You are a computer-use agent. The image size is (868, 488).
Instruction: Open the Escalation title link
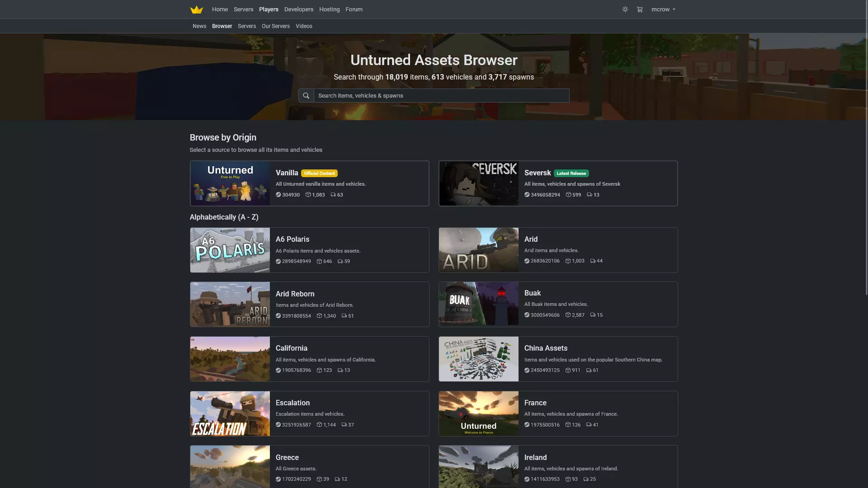(293, 403)
